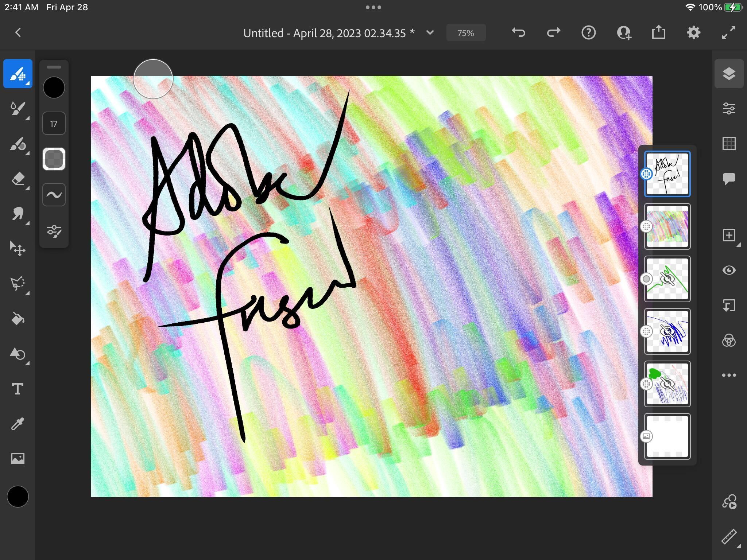The width and height of the screenshot is (747, 560).
Task: Open the Place Image tool
Action: [17, 459]
